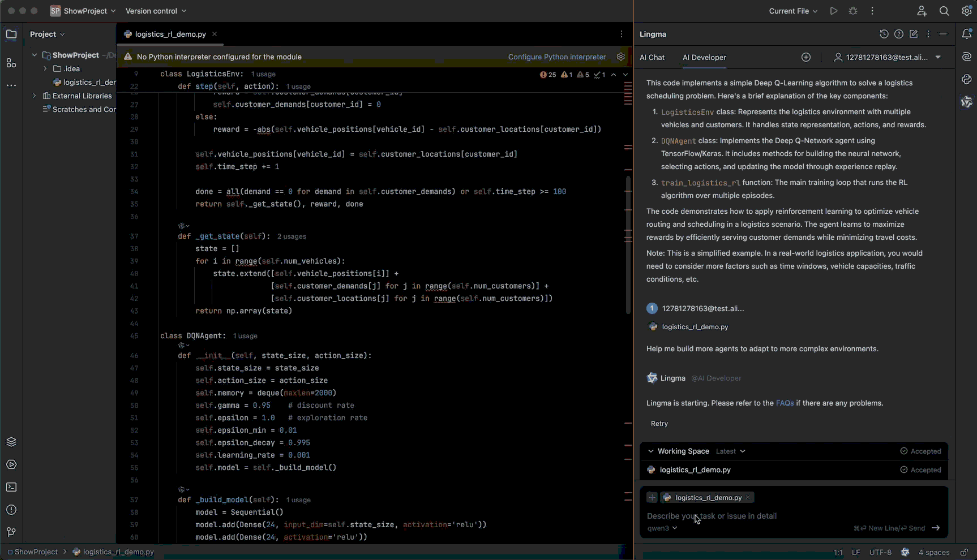Open the Problems tool window icon
The image size is (977, 560).
click(11, 510)
